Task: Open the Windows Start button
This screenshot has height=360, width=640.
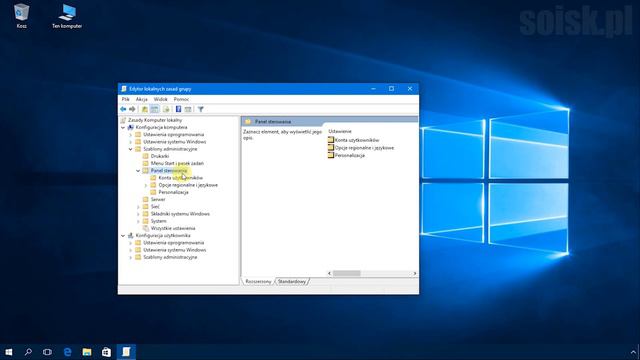Action: click(9, 352)
